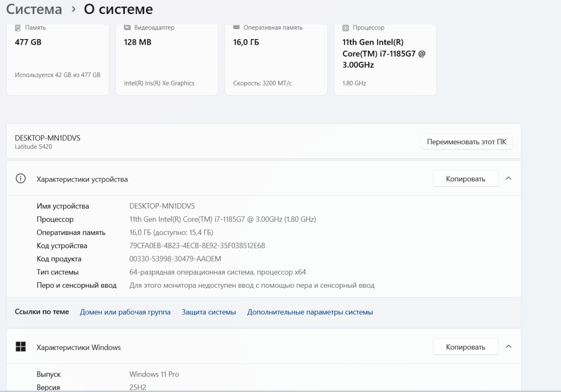Select the "477 GB" storage value
Viewport: 561px width, 392px height.
pos(28,42)
